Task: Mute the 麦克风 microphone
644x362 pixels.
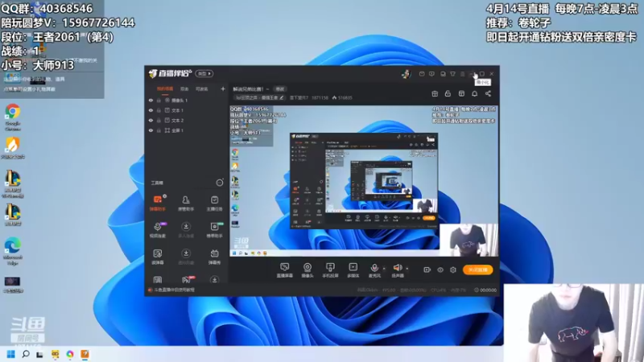Action: [374, 270]
